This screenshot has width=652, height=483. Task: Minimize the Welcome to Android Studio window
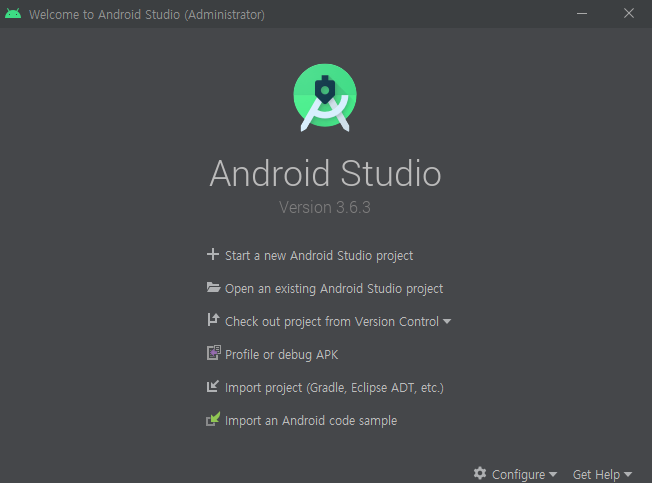(x=582, y=14)
